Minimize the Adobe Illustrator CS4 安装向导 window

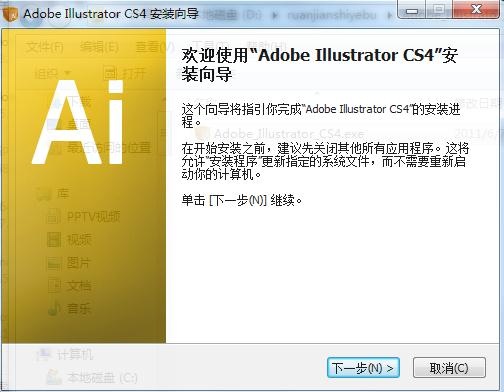412,10
